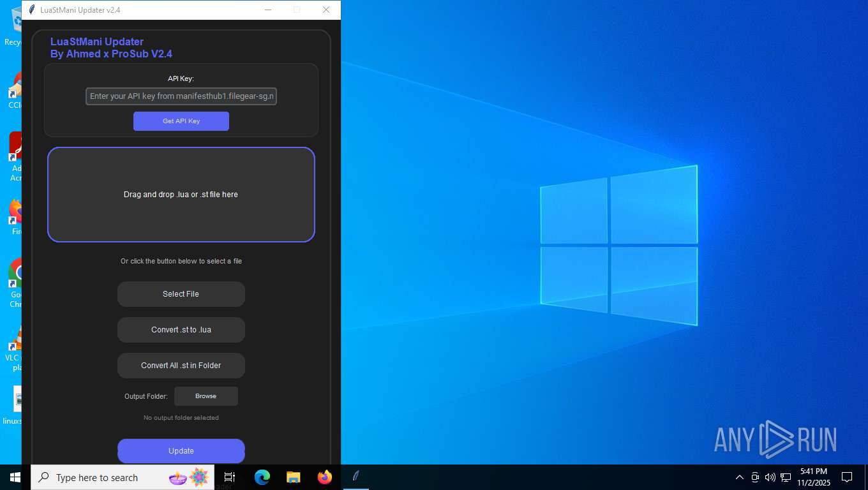Open network settings tray icon

[786, 477]
